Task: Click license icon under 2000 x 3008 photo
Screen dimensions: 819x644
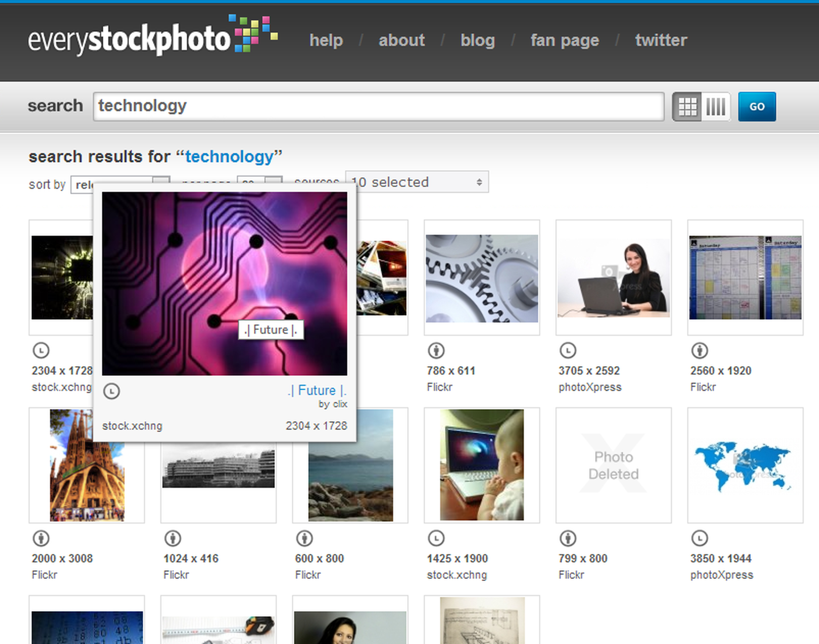Action: click(41, 538)
